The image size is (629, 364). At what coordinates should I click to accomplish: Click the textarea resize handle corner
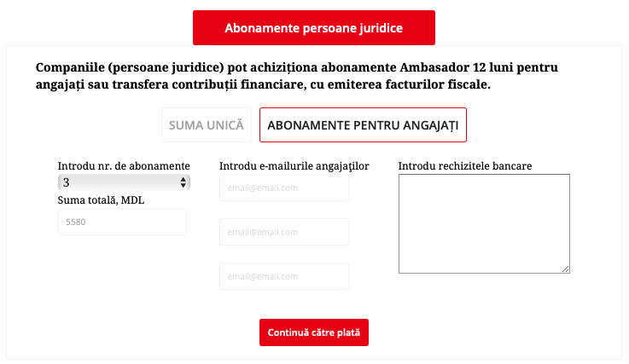(x=566, y=269)
